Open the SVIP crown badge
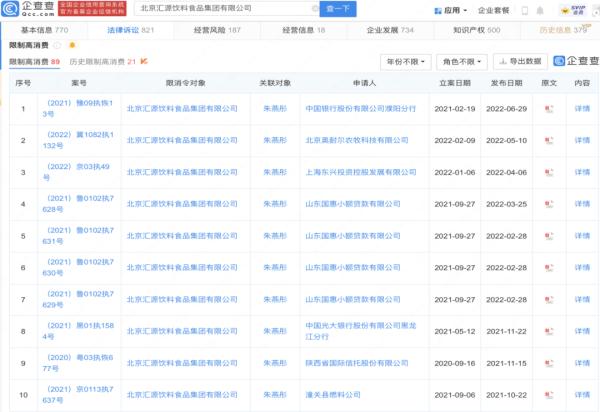This screenshot has height=412, width=600. pyautogui.click(x=573, y=10)
